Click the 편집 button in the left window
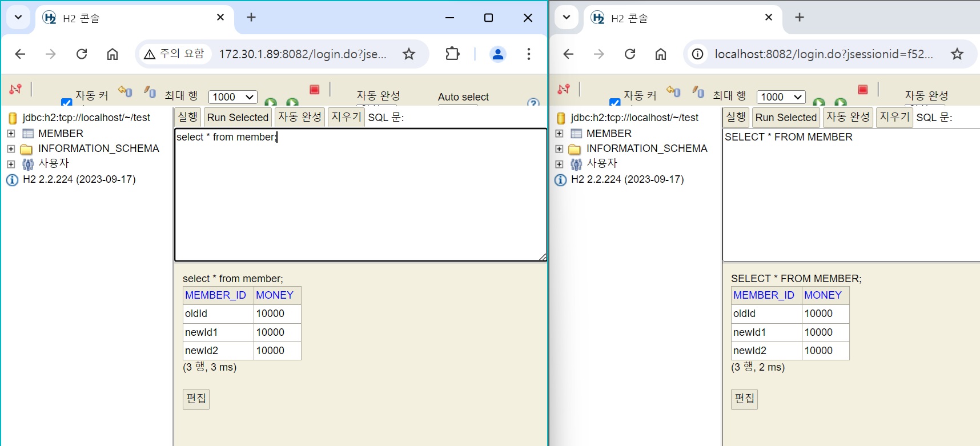This screenshot has width=980, height=446. pos(196,399)
